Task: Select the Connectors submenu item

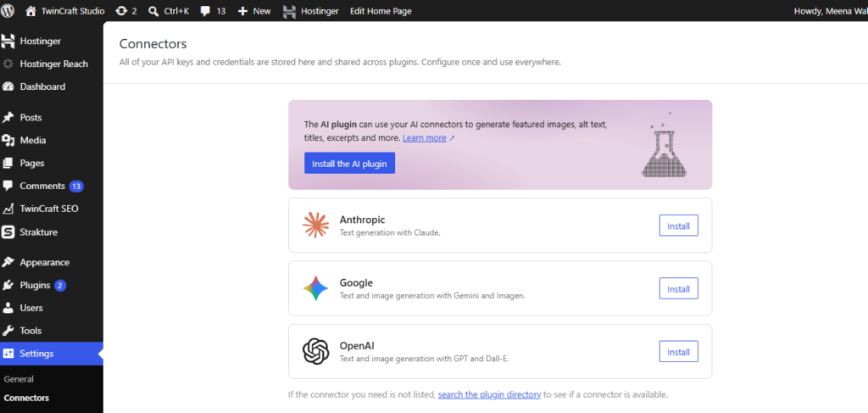Action: (26, 398)
